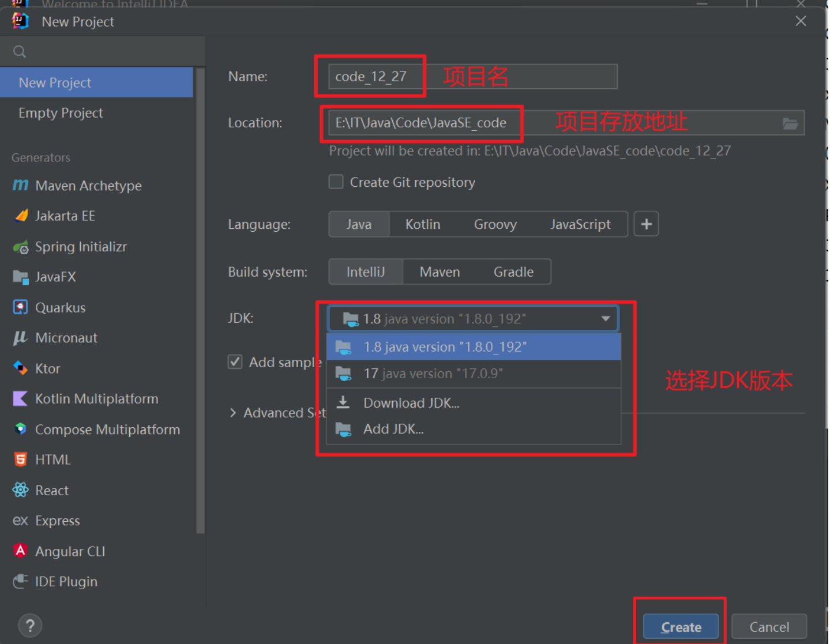Click the add language plus button
The width and height of the screenshot is (830, 644).
(646, 224)
